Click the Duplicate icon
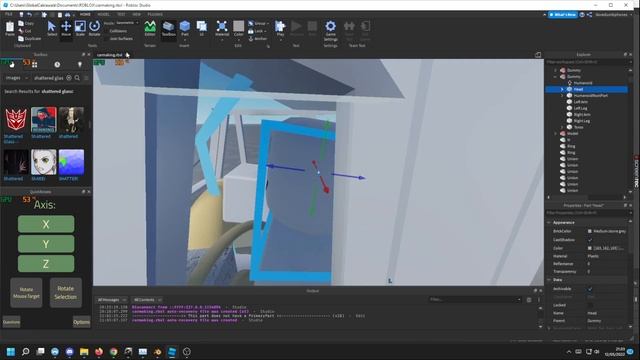640x360 pixels. point(21,38)
